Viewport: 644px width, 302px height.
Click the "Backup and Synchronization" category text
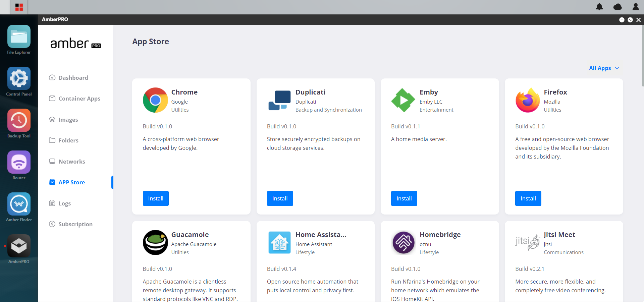click(x=329, y=110)
